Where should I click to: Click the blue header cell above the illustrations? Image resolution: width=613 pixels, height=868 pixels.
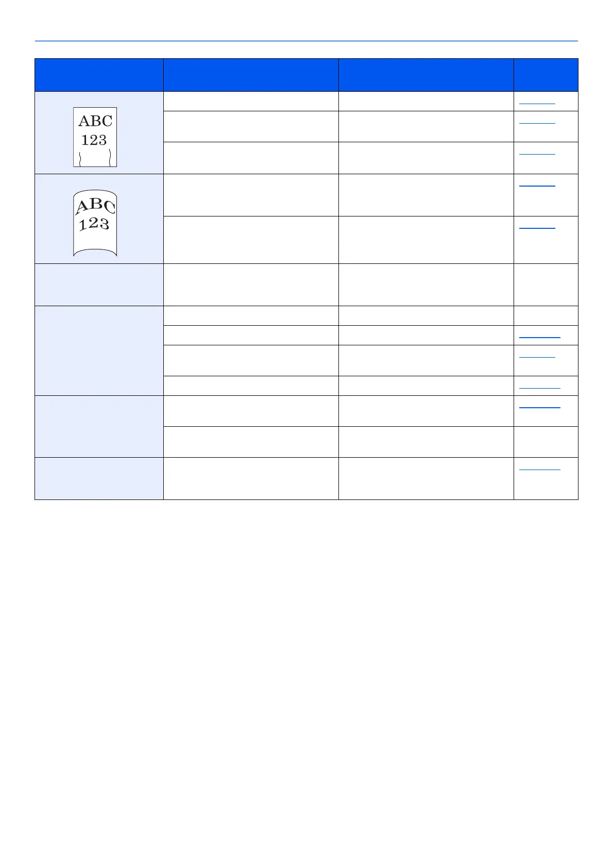coord(99,75)
